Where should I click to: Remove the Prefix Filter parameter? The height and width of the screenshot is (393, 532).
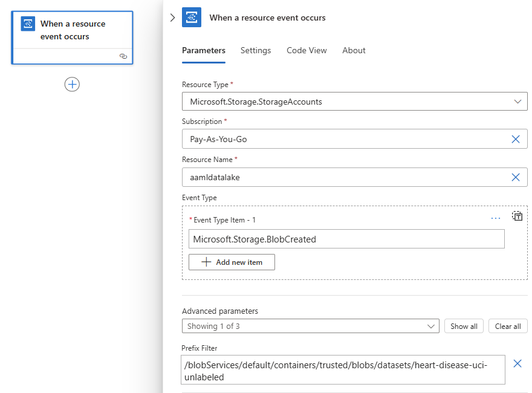(517, 363)
